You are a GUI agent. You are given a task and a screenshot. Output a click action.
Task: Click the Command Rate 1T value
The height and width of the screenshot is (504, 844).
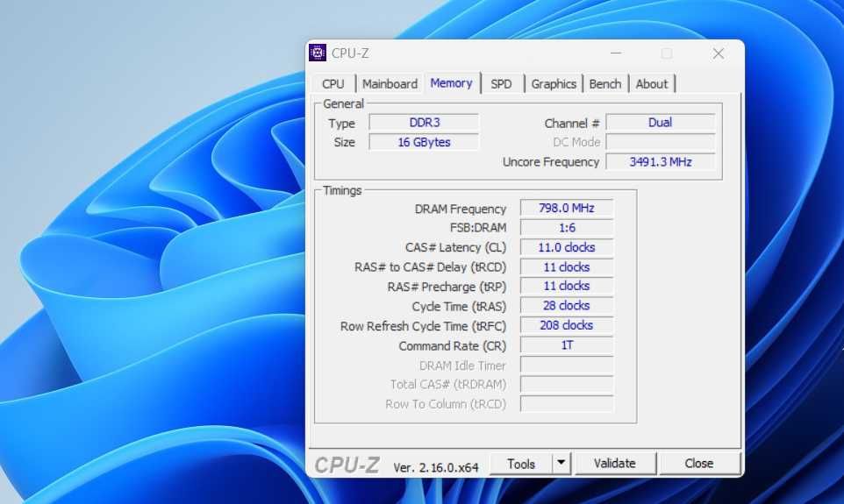pyautogui.click(x=567, y=345)
